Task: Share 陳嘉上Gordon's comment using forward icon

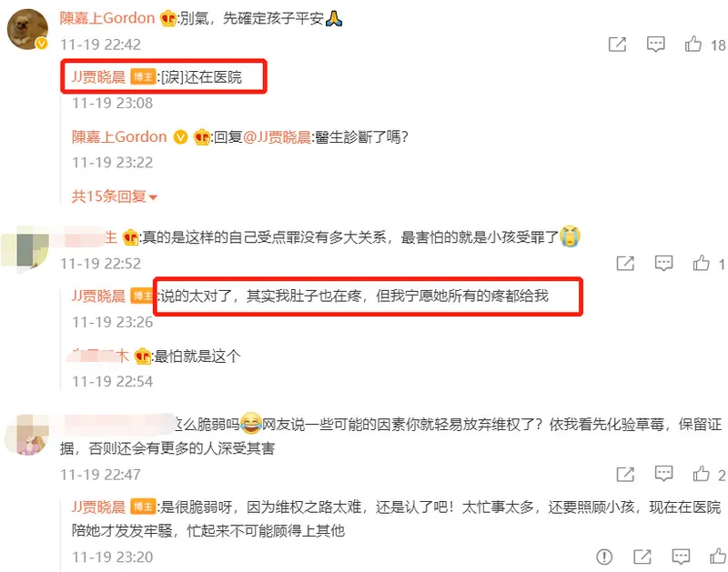Action: tap(618, 45)
